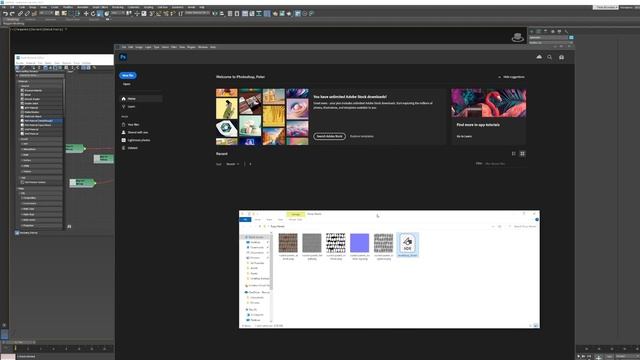This screenshot has height=360, width=640.
Task: Open the Photoshop search magnifier icon
Action: point(550,57)
